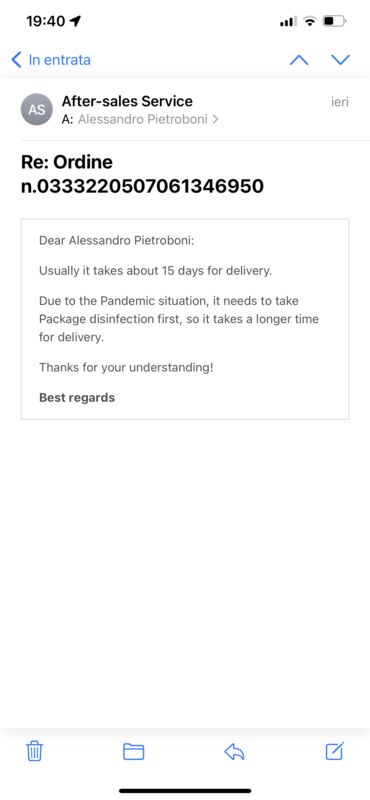Tap the back chevron icon
This screenshot has width=370, height=800.
tap(16, 60)
